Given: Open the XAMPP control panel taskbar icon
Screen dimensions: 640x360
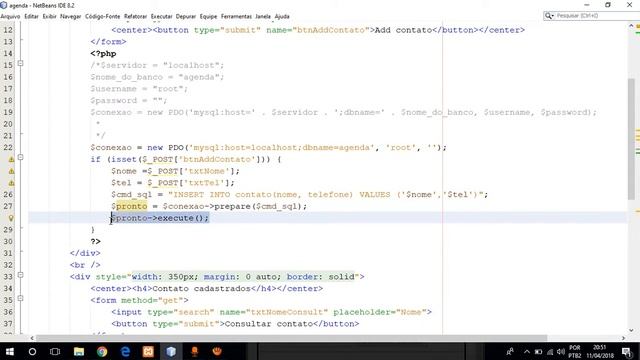Looking at the screenshot, I should 148,351.
